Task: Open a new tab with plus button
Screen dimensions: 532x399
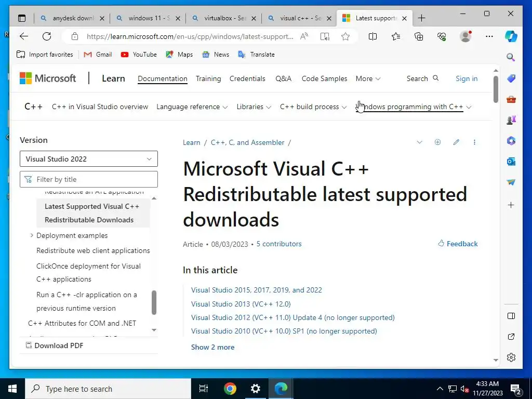Action: coord(421,18)
